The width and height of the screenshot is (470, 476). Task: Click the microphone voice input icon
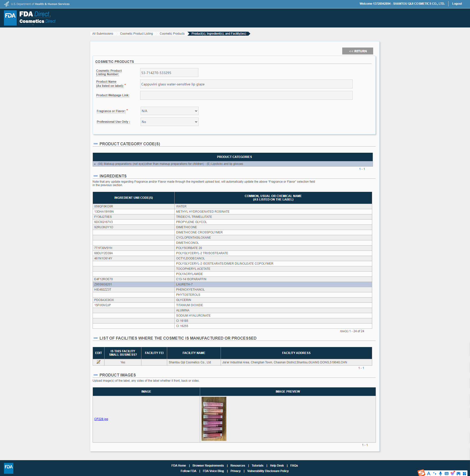point(441,473)
